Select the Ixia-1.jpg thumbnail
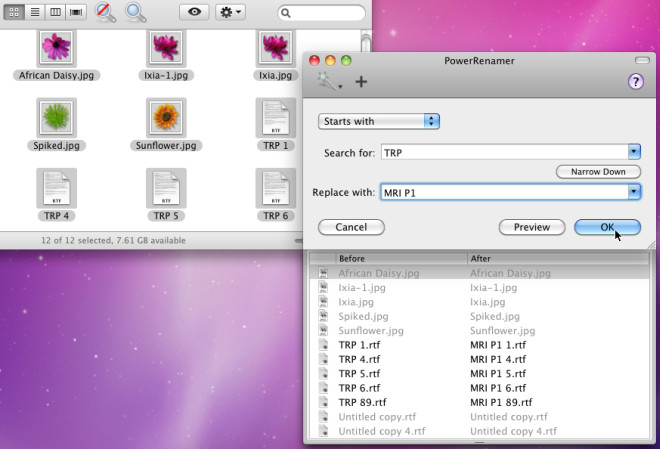660x449 pixels. tap(166, 48)
